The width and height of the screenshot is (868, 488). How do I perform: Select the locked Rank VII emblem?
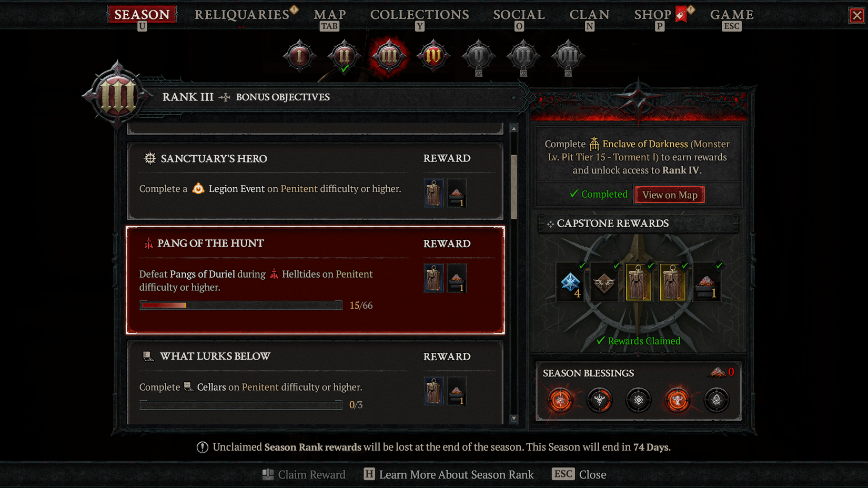[568, 56]
